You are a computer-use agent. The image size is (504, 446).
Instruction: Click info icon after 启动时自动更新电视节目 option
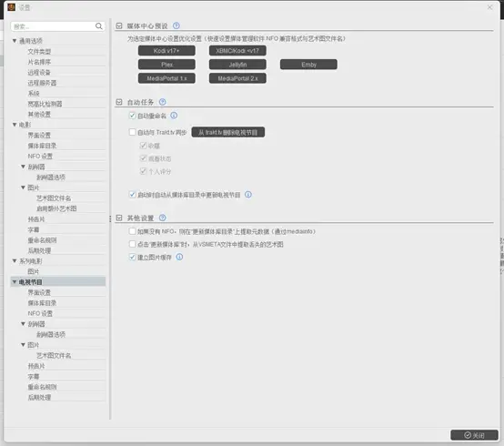click(248, 195)
